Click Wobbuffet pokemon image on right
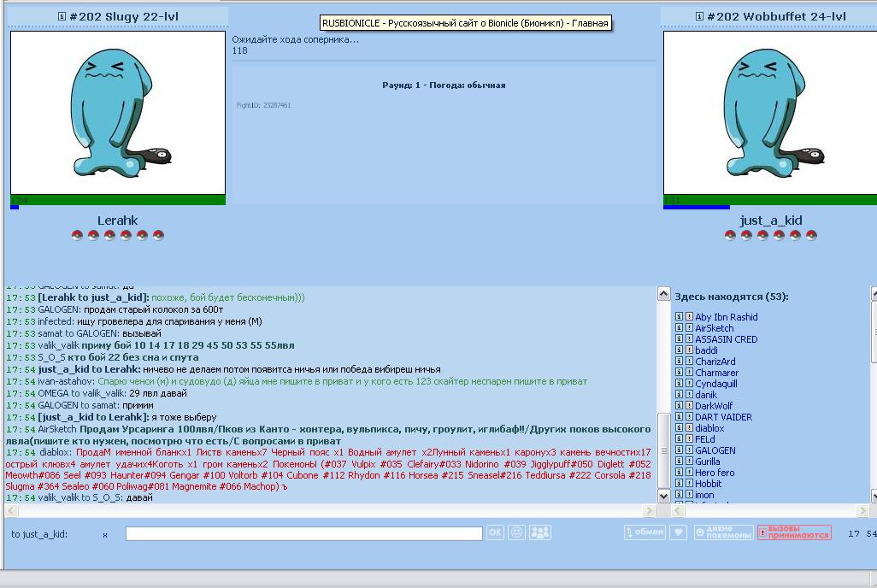 coord(770,113)
